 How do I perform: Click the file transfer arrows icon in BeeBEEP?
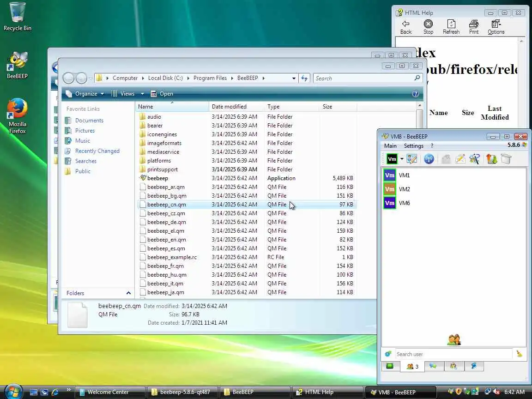[491, 159]
